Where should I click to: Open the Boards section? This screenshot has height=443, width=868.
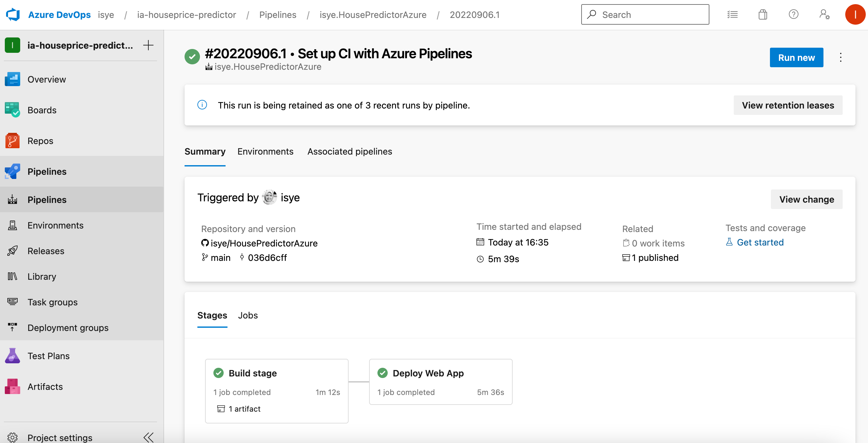point(42,110)
